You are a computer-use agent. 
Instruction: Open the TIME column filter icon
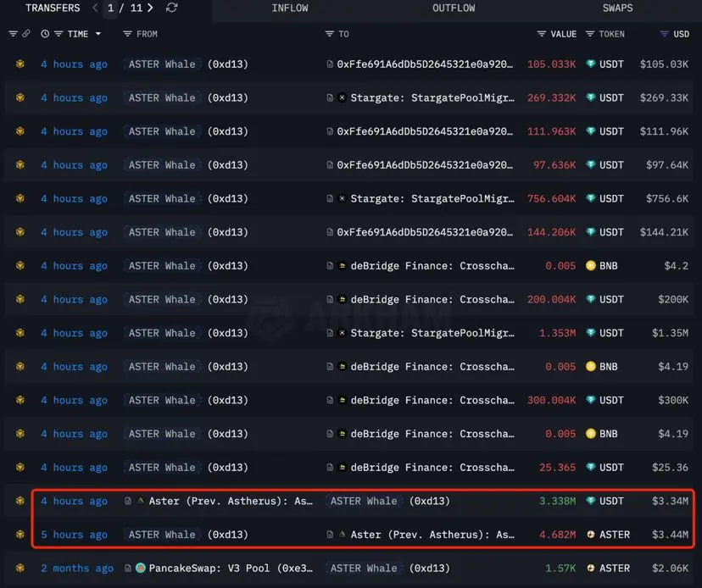click(58, 34)
